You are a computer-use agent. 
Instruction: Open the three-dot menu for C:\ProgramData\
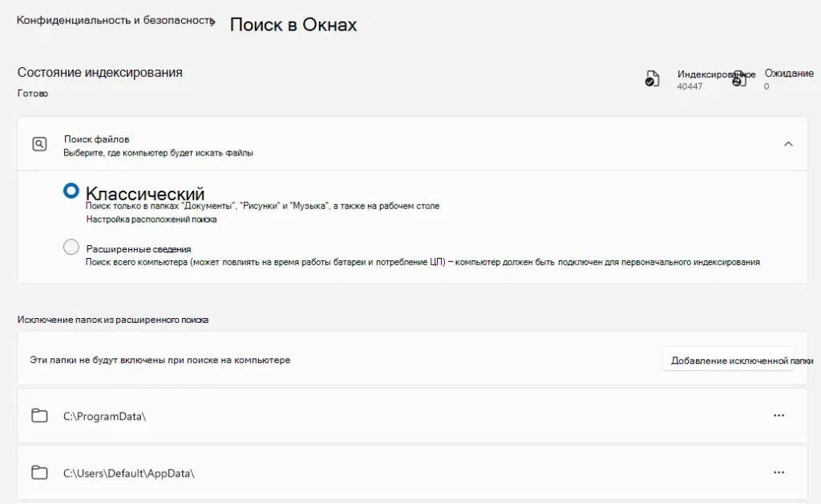click(x=779, y=415)
